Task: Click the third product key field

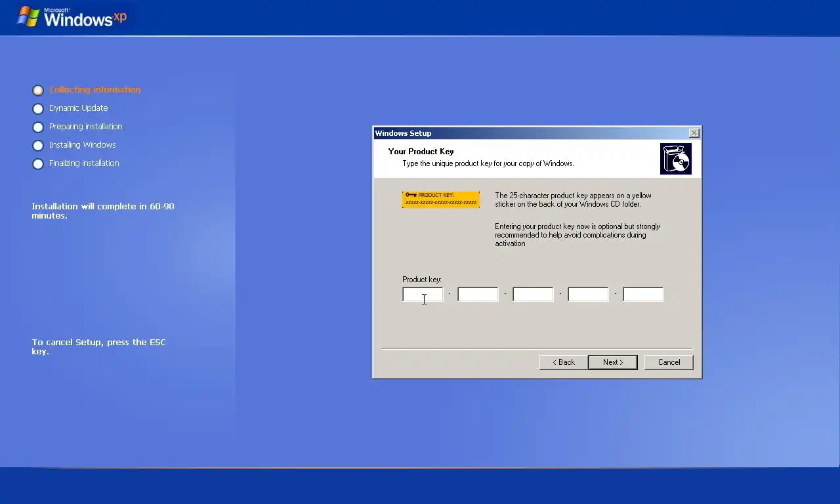Action: [x=533, y=295]
